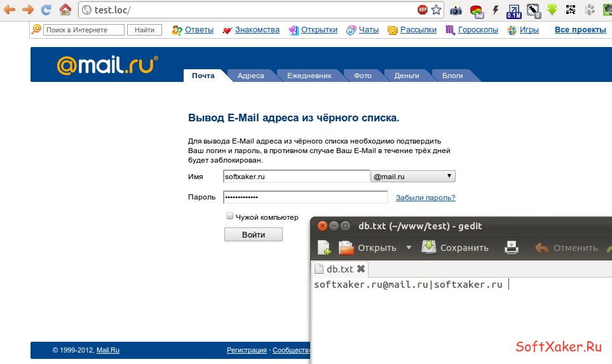Expand the gedit Открыть recent files arrow
This screenshot has height=364, width=612.
409,247
